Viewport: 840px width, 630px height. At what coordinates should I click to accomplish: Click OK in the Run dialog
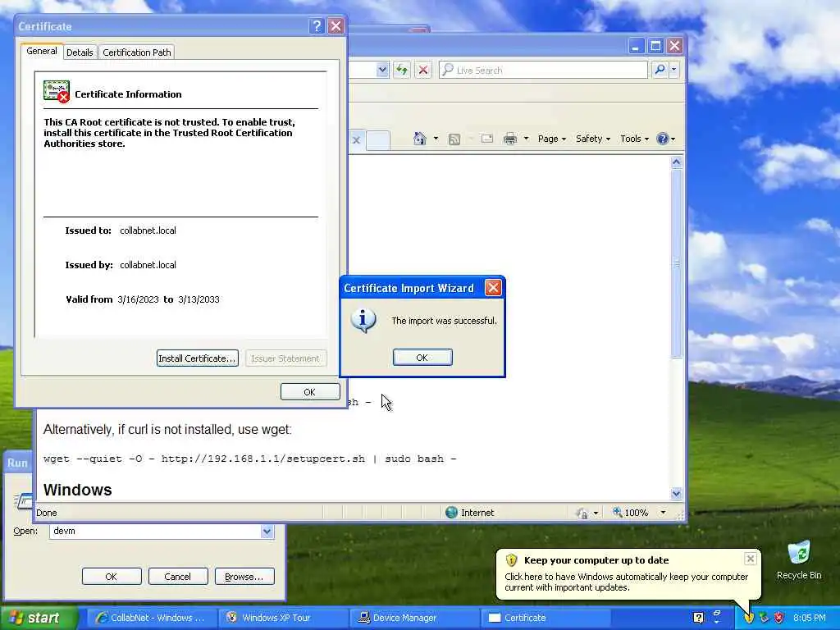coord(112,577)
